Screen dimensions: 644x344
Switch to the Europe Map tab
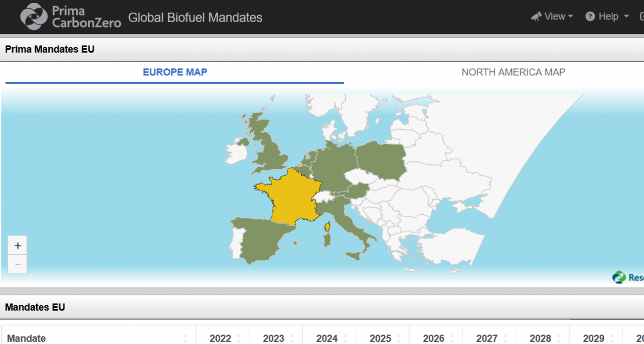pos(175,72)
